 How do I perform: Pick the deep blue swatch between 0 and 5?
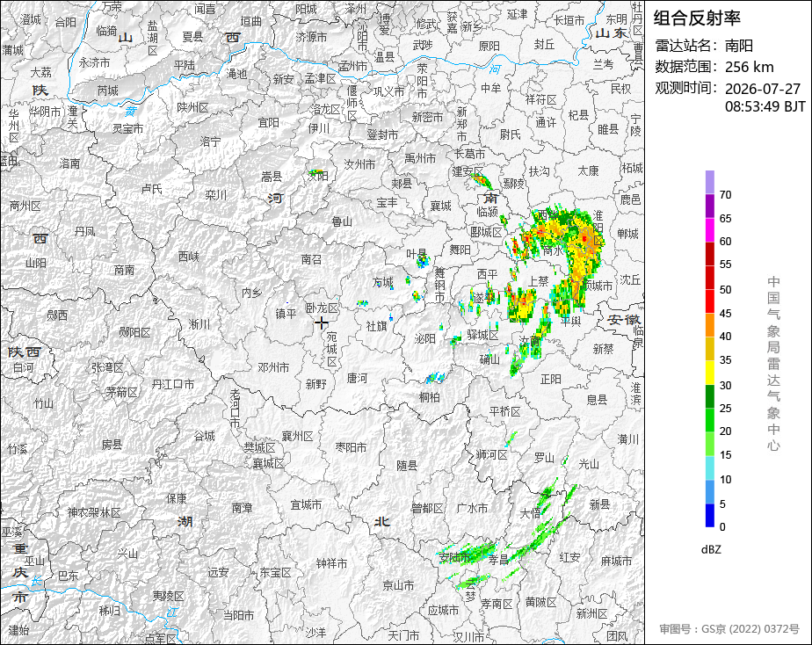coord(709,516)
